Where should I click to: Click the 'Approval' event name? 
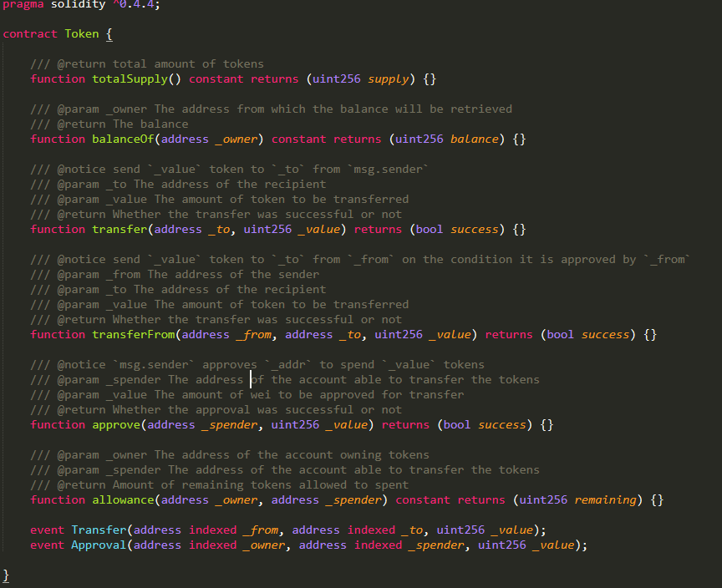[x=99, y=545]
